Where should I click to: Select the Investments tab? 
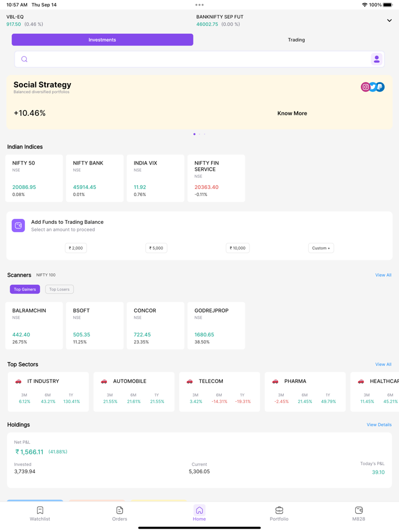pos(103,40)
